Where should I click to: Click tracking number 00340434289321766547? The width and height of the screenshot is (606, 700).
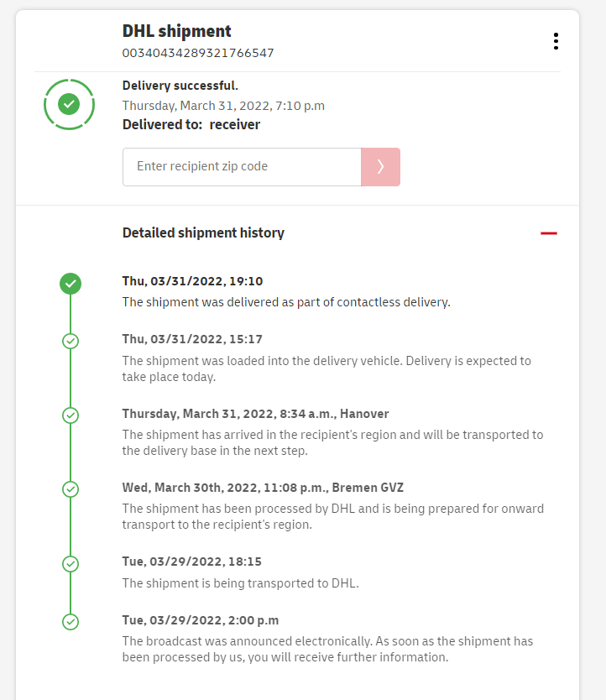point(198,53)
